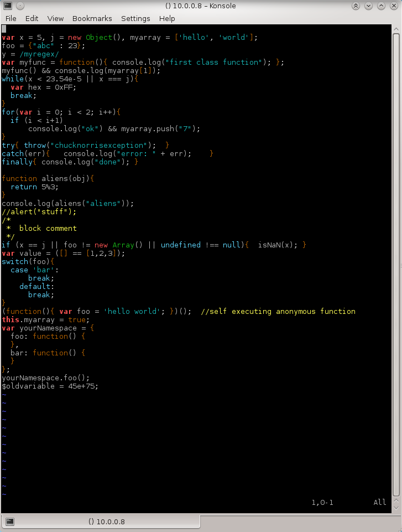The height and width of the screenshot is (532, 402).
Task: Click the Konsole window menu icon
Action: coord(8,6)
